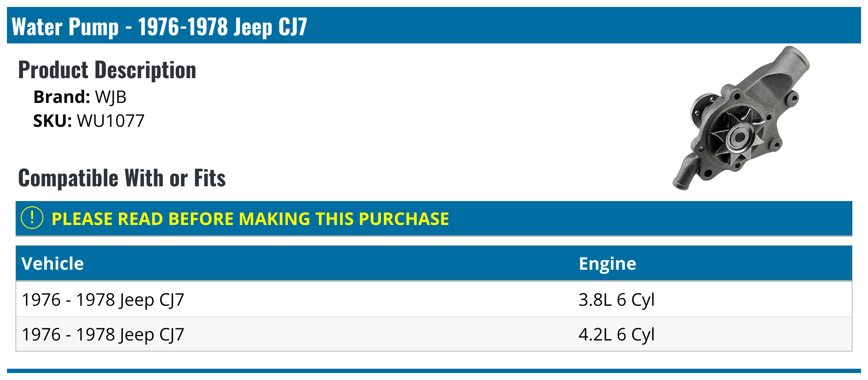Click the words Water Pump in the title banner

tap(65, 26)
